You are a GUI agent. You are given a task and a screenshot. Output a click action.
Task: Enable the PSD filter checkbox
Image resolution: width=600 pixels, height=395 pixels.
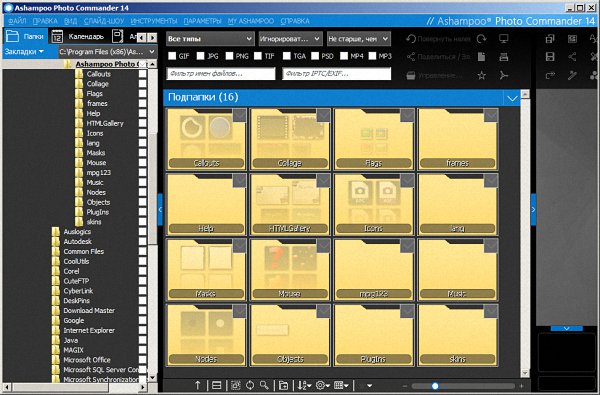coord(315,56)
